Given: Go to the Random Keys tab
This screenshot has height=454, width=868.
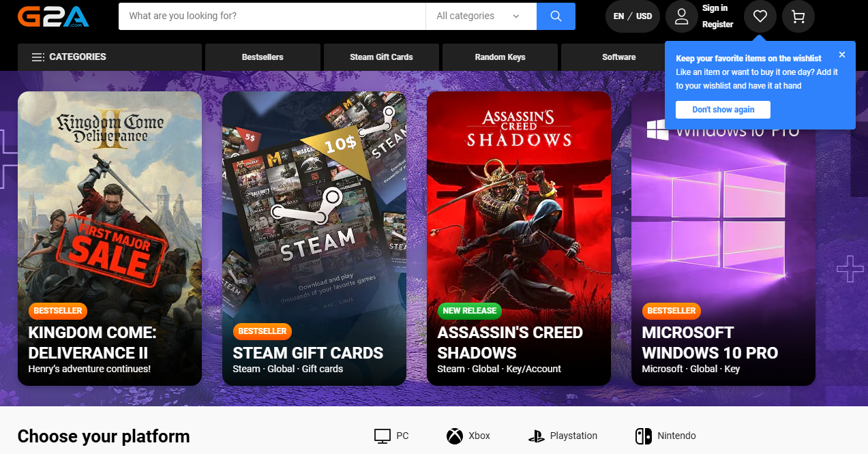Looking at the screenshot, I should click(x=500, y=57).
